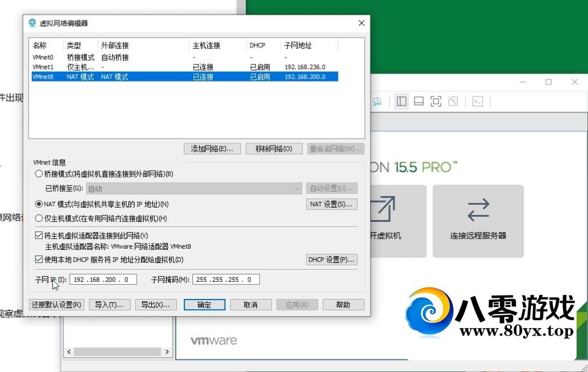Select NAT mode radio button
588x372 pixels.
coord(39,204)
